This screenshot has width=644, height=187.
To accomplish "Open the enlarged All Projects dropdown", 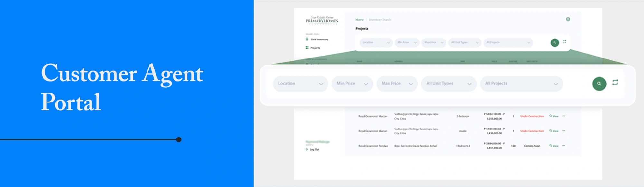I will pyautogui.click(x=522, y=84).
